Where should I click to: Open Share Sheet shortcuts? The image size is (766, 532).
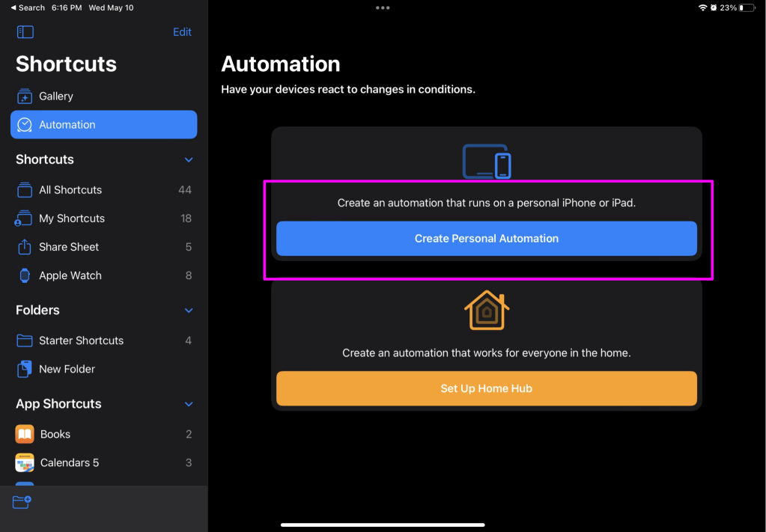(69, 247)
